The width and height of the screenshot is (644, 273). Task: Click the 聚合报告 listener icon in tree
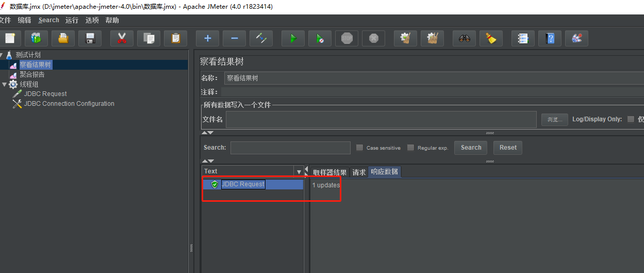[13, 75]
